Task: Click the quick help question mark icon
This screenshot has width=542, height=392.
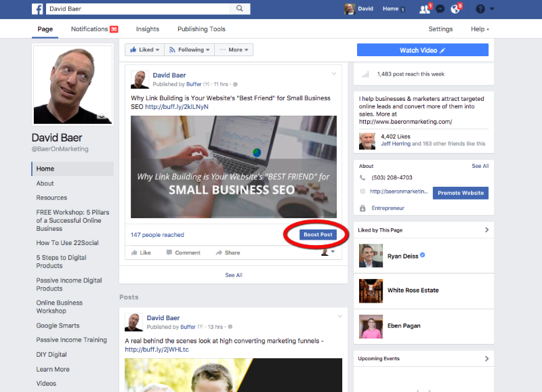Action: click(x=480, y=9)
